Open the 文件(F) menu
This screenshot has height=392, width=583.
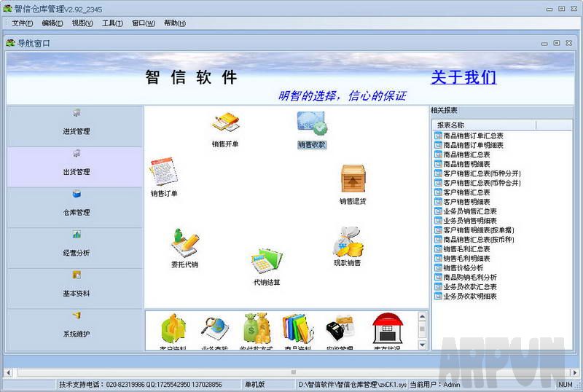click(x=23, y=23)
